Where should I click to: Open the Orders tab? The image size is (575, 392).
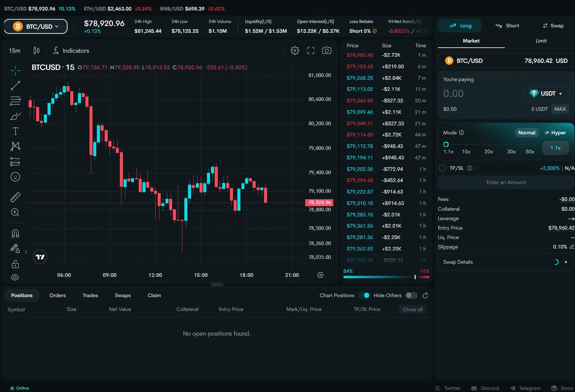pyautogui.click(x=57, y=295)
